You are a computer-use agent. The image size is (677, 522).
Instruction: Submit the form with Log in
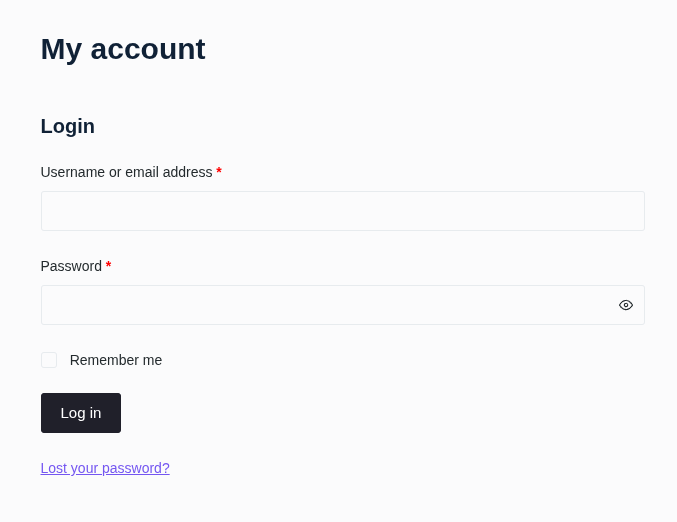(x=81, y=413)
